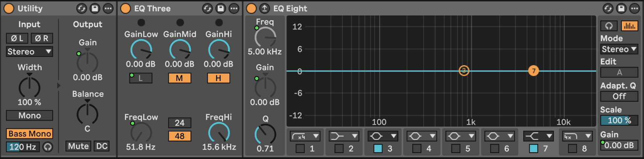Select the 24 dB slope option

[x=179, y=123]
